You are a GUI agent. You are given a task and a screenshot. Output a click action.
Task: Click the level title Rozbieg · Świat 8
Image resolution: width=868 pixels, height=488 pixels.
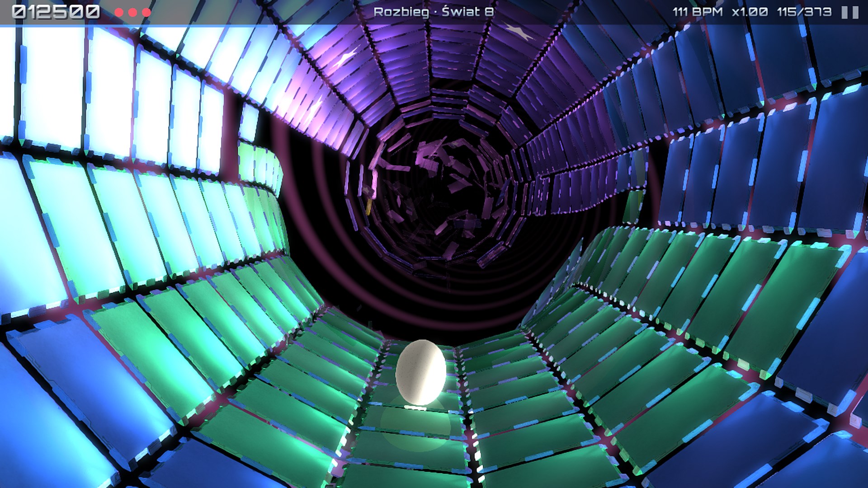point(433,12)
